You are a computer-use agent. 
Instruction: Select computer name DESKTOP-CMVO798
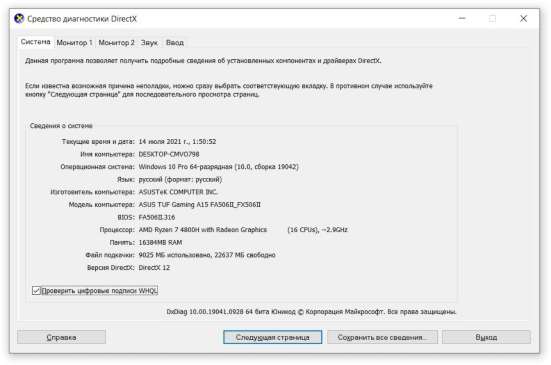click(169, 154)
